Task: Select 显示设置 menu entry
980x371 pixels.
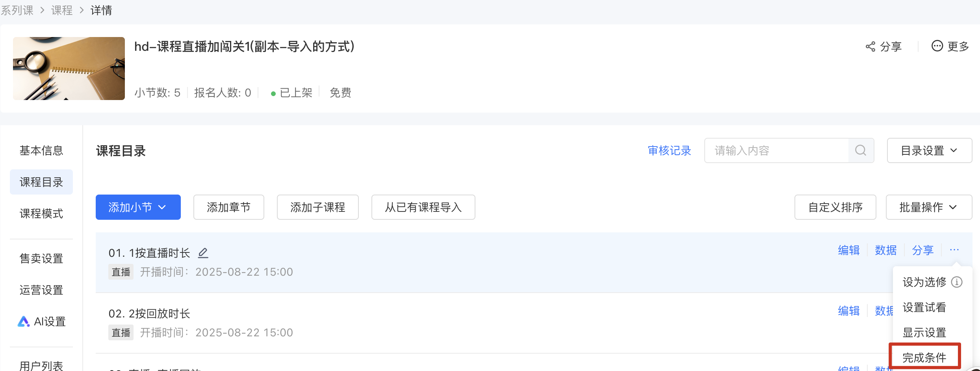Action: point(924,332)
